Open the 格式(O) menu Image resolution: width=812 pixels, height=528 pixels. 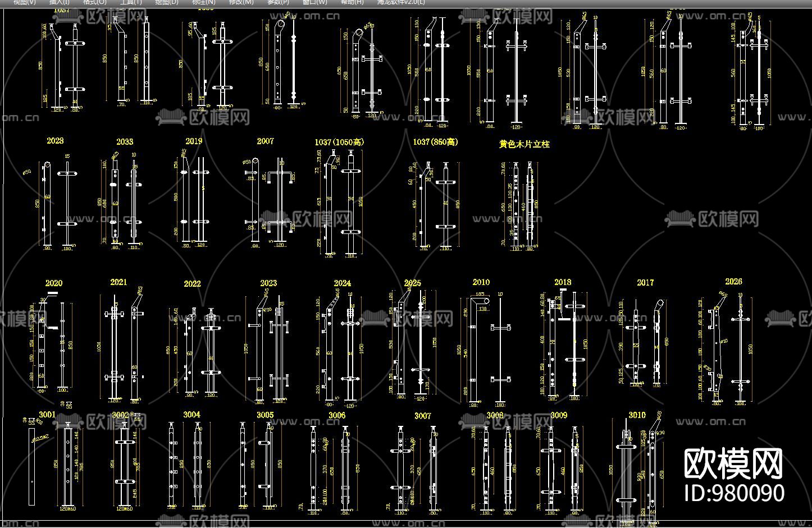pyautogui.click(x=94, y=2)
